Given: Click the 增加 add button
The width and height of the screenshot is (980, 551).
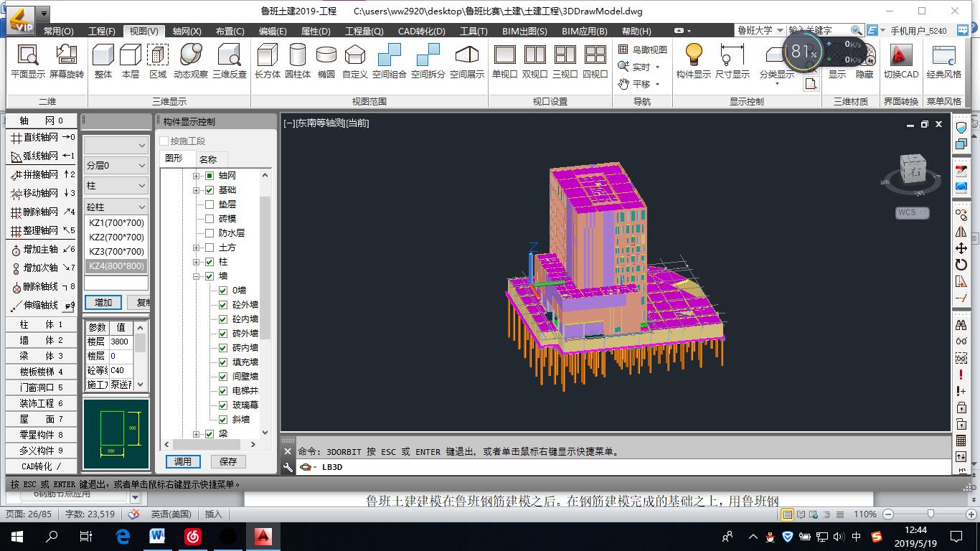Looking at the screenshot, I should click(103, 302).
